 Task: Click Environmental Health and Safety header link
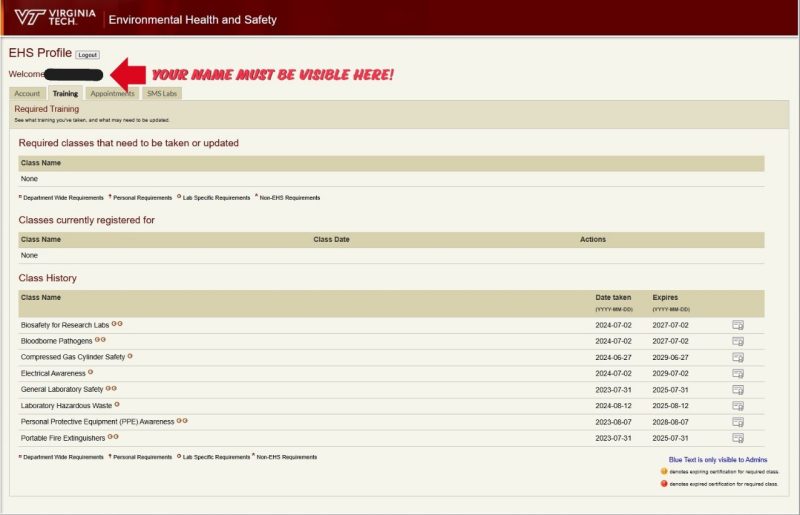(x=192, y=20)
